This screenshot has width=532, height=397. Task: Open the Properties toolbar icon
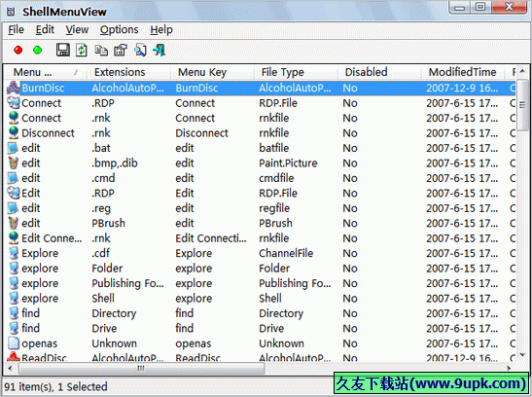(121, 51)
